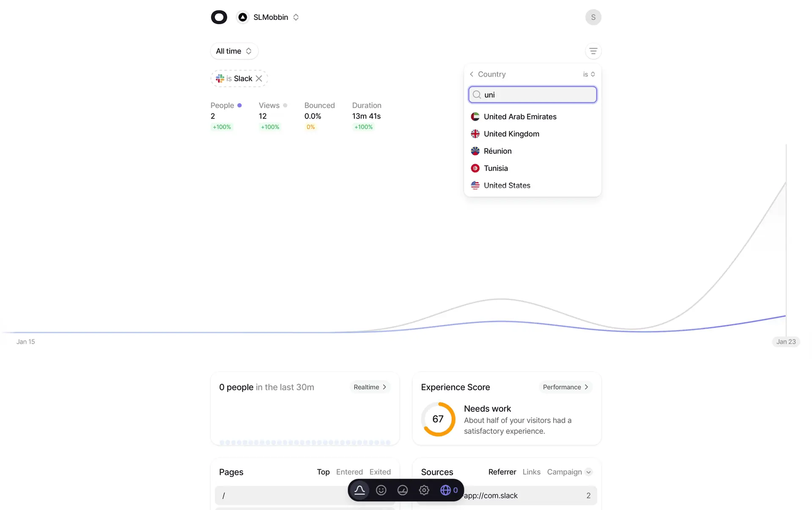Open the smiley face feedback icon

pyautogui.click(x=381, y=490)
